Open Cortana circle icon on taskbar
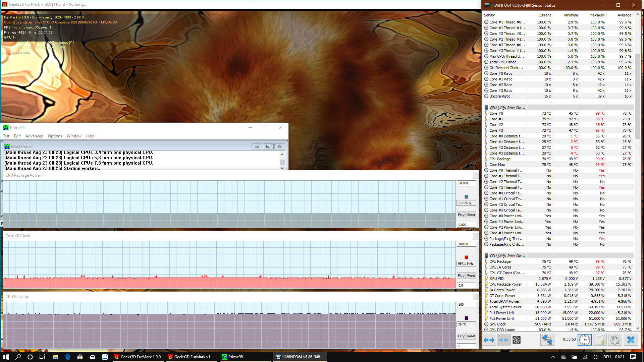Image resolution: width=644 pixels, height=362 pixels. (x=30, y=357)
